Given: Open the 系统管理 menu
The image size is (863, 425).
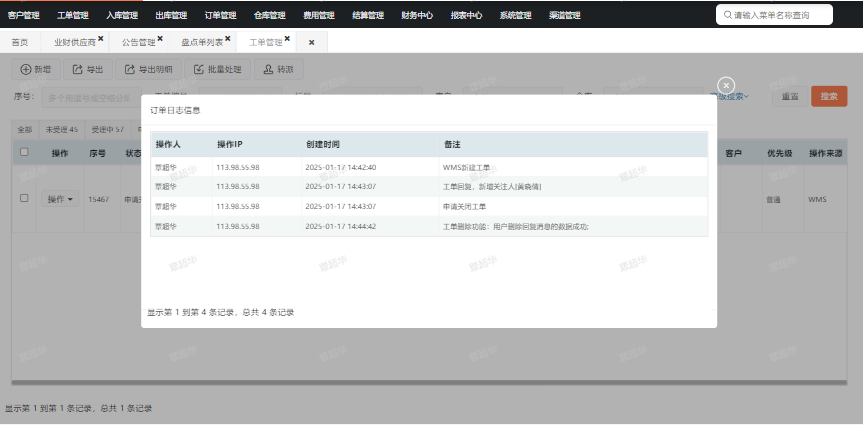Looking at the screenshot, I should tap(516, 15).
